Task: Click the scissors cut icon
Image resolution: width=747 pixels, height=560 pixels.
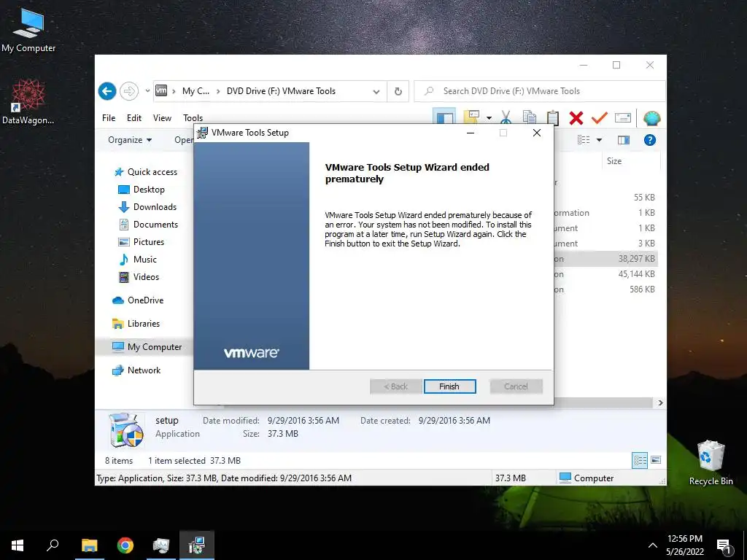Action: point(506,117)
